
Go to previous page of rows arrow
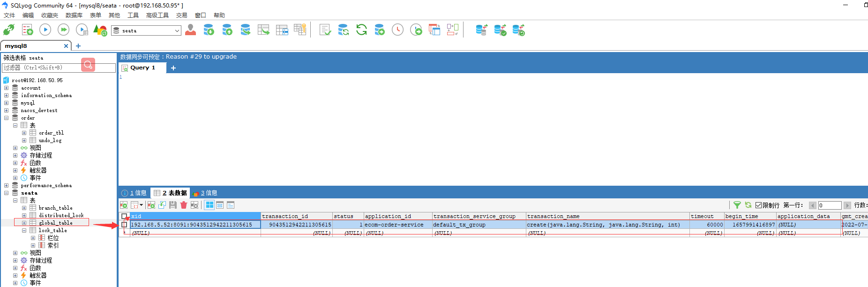[x=813, y=205]
